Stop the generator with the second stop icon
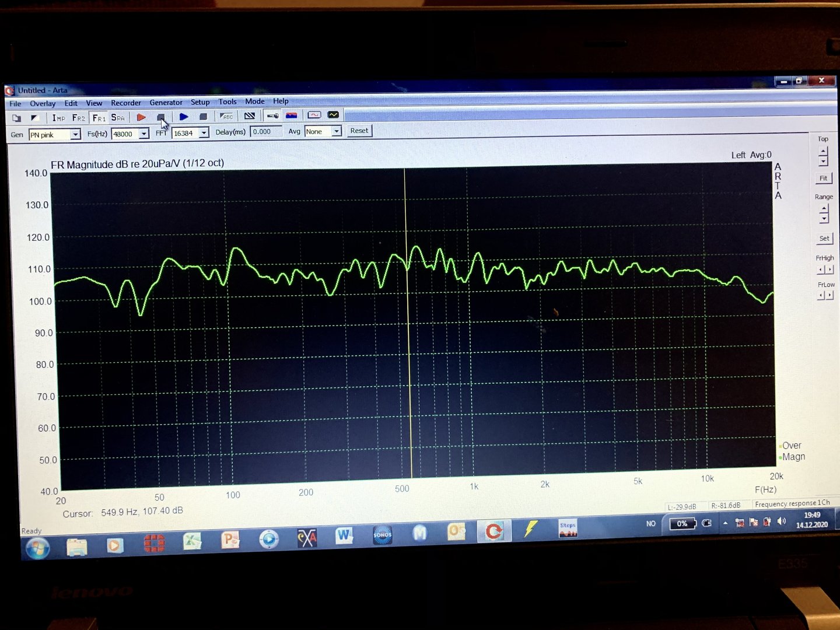 coord(203,117)
